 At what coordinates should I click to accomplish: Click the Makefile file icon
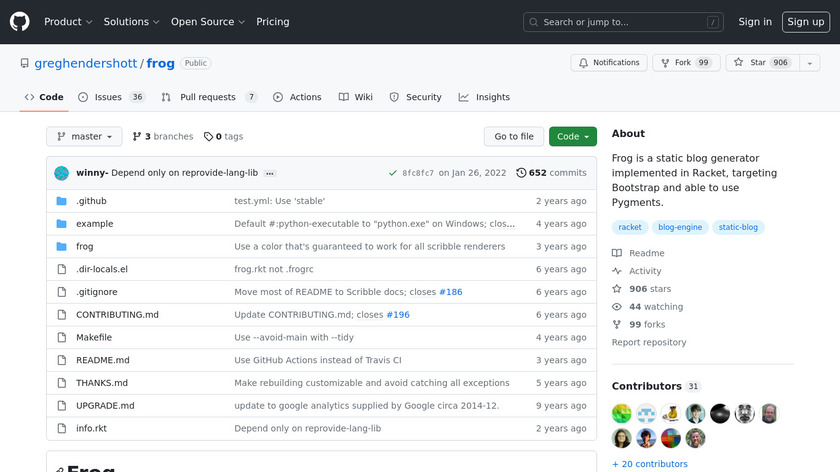click(x=61, y=338)
